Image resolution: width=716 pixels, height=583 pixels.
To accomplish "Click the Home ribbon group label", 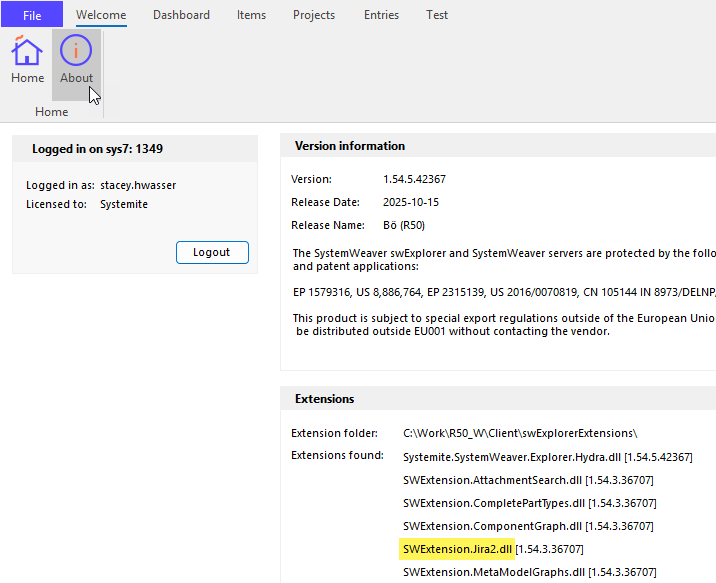I will (x=52, y=112).
